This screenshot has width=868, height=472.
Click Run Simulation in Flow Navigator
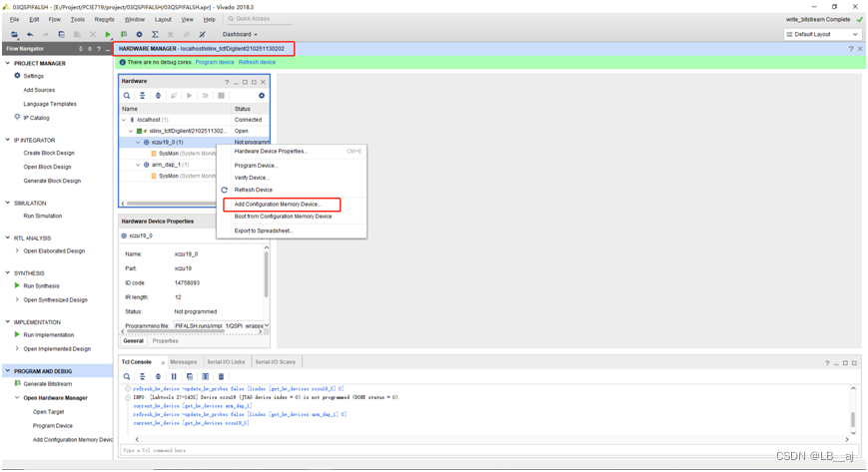[x=43, y=216]
